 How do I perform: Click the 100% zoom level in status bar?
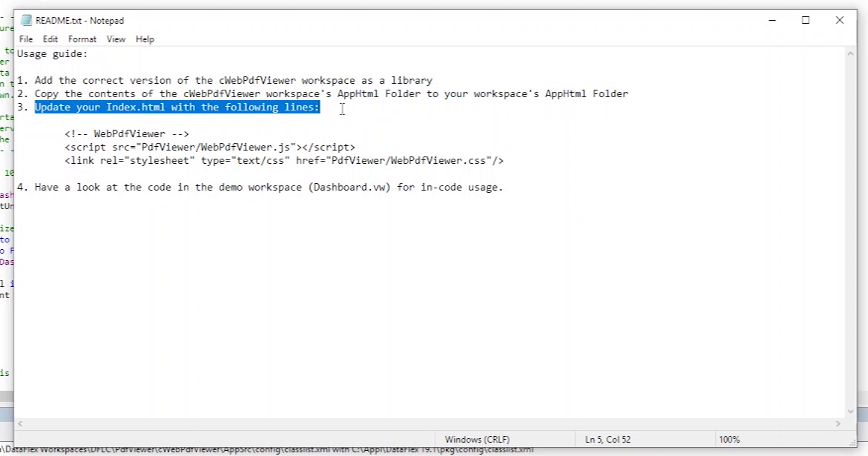pos(729,440)
